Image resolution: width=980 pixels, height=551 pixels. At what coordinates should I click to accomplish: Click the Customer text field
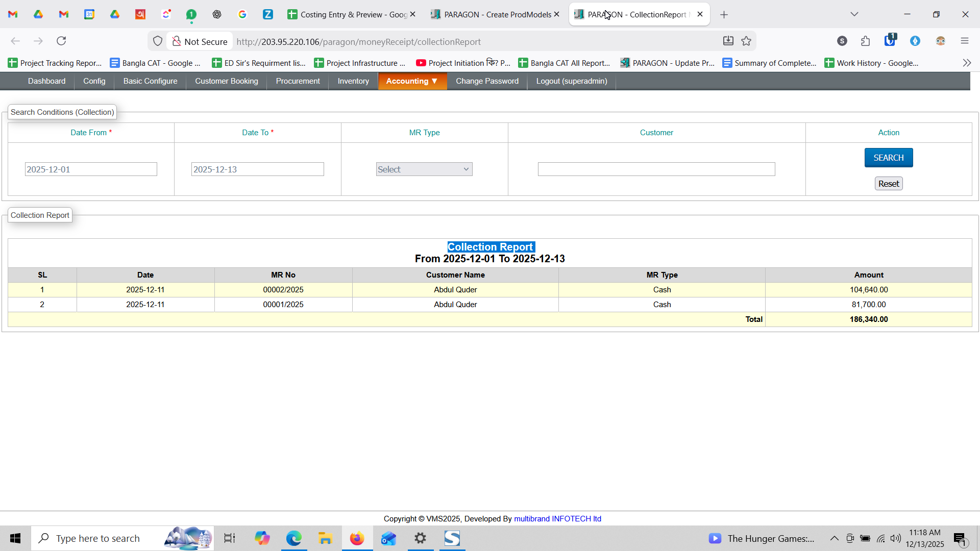point(656,169)
